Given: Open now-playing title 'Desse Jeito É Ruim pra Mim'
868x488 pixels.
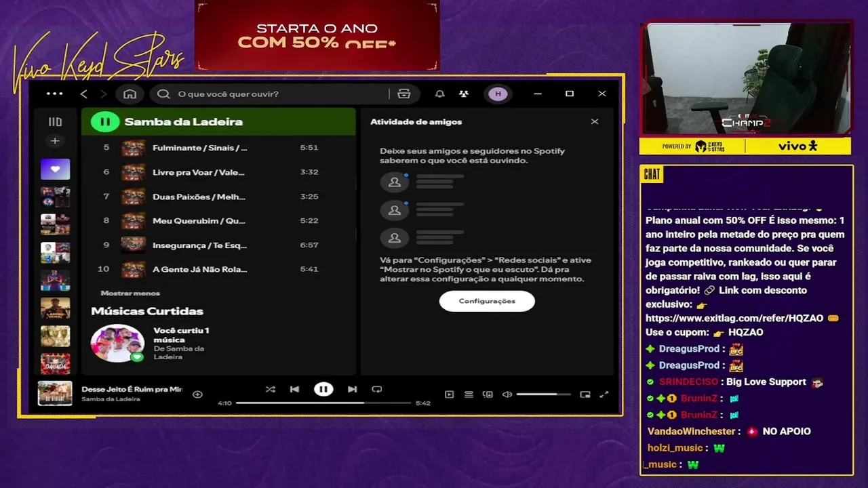Looking at the screenshot, I should click(132, 389).
